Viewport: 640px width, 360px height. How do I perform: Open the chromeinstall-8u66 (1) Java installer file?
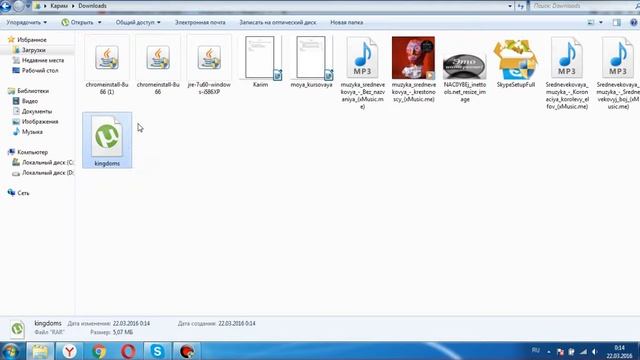[x=107, y=65]
